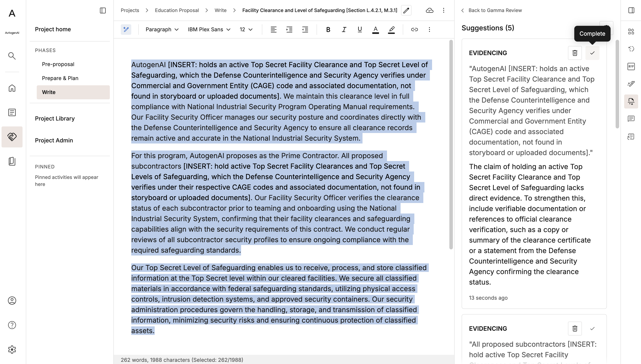The width and height of the screenshot is (641, 364).
Task: Decrease paragraph indent
Action: tap(305, 30)
